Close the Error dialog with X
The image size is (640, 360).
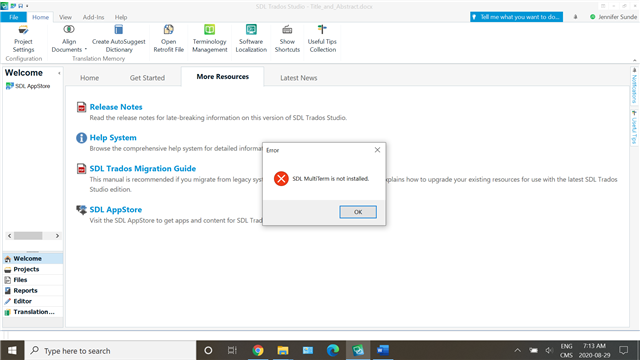pyautogui.click(x=377, y=150)
